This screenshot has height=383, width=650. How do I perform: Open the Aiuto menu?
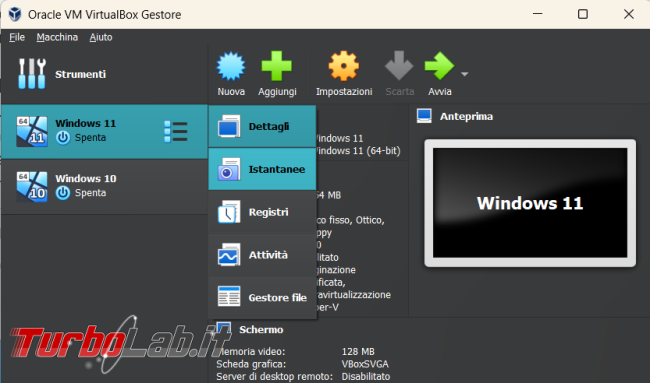[101, 37]
